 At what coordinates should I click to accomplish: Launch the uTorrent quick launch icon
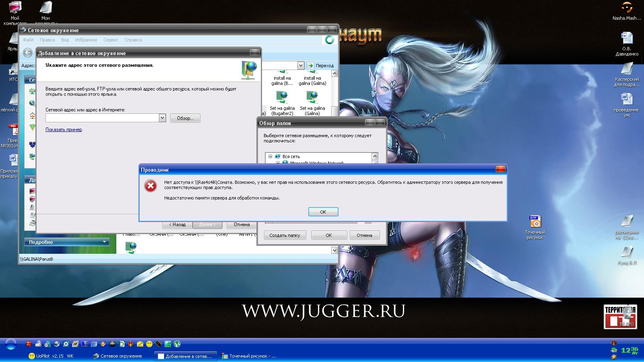tap(177, 344)
